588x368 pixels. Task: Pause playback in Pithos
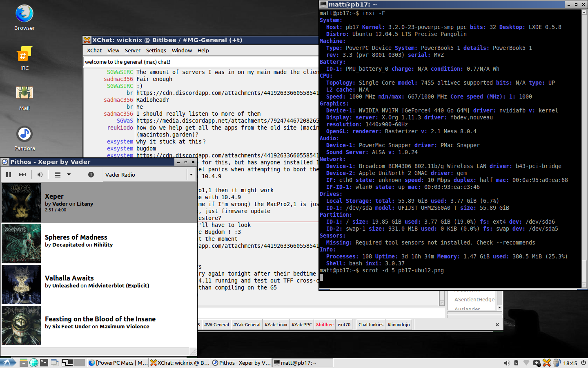coord(9,175)
